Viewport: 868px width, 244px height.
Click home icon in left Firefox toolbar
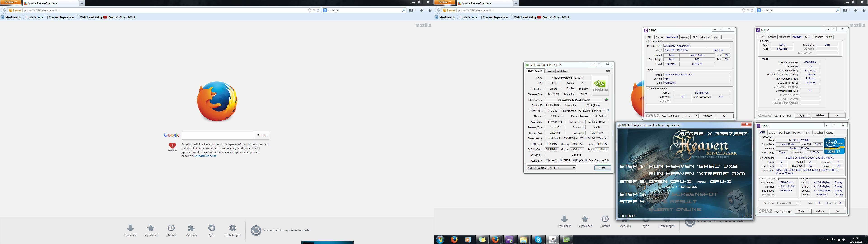click(430, 10)
